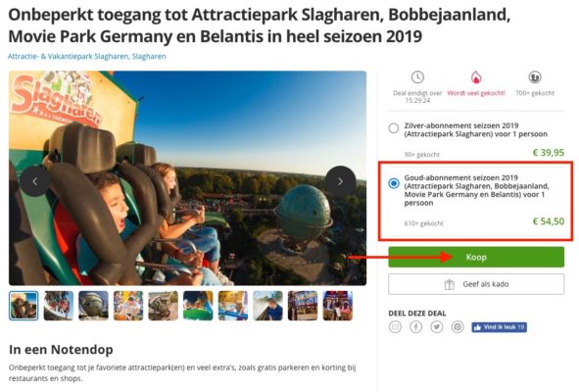Image resolution: width=579 pixels, height=392 pixels.
Task: Select the Goud-abonnement radio button
Action: [x=394, y=183]
